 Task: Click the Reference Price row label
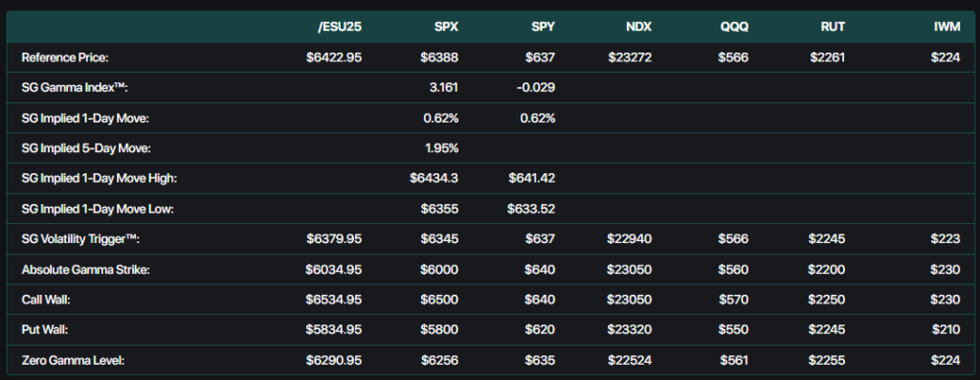coord(66,57)
